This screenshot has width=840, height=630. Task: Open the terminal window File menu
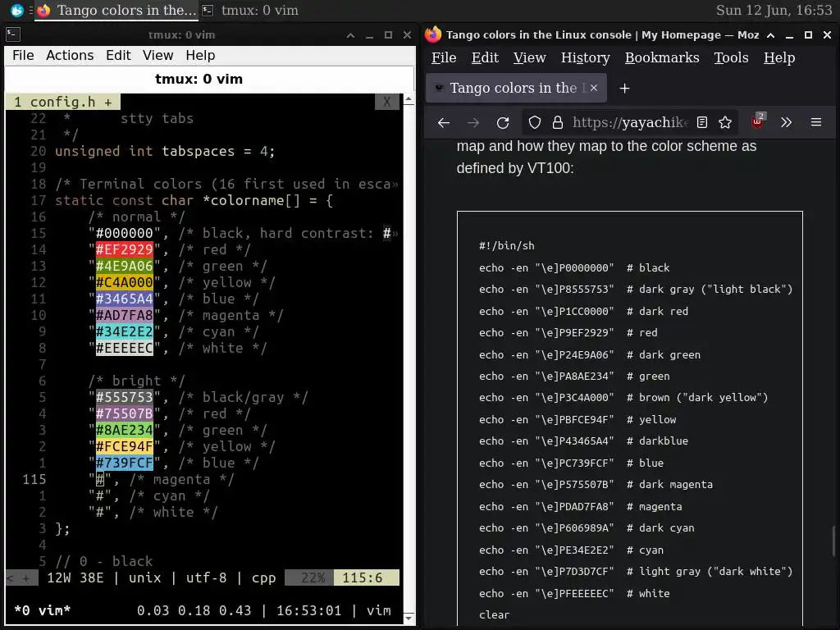[x=23, y=55]
